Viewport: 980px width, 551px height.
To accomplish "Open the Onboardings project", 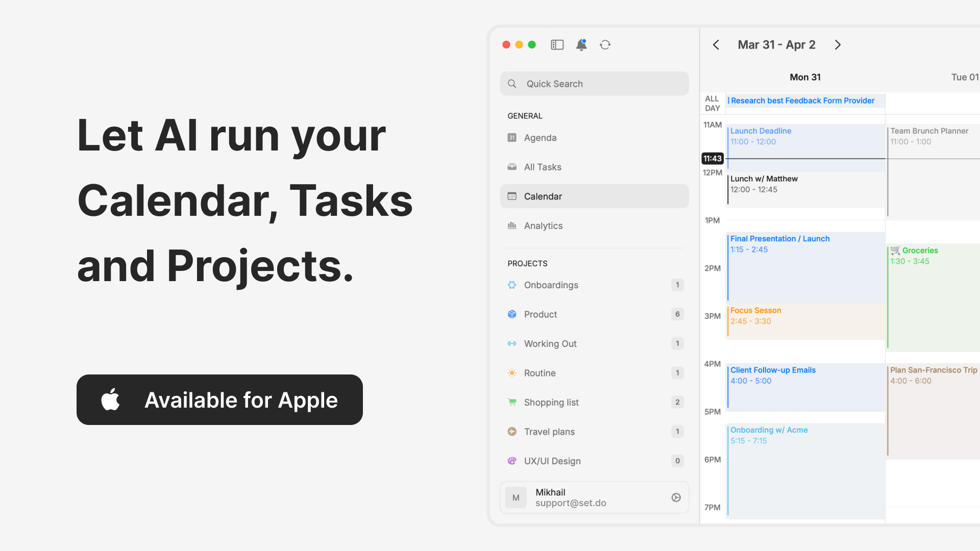I will (x=594, y=285).
